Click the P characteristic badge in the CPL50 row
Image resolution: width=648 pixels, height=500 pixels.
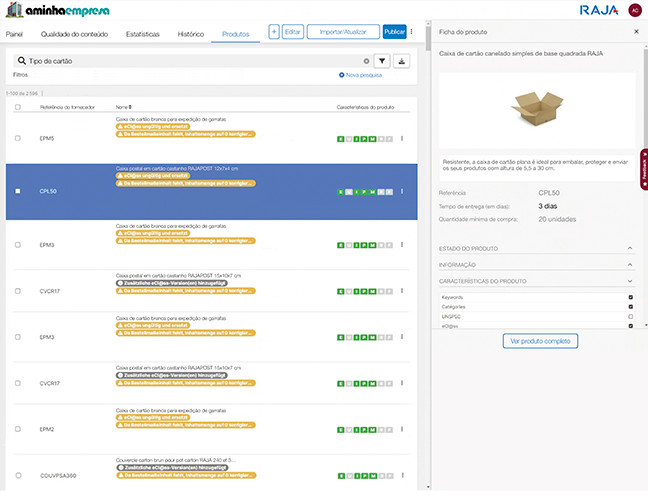pos(364,192)
